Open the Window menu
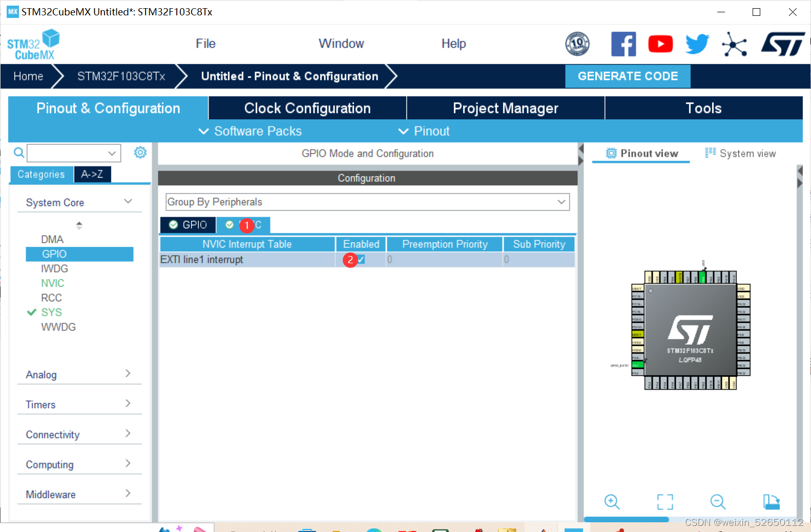This screenshot has width=811, height=532. pyautogui.click(x=341, y=44)
